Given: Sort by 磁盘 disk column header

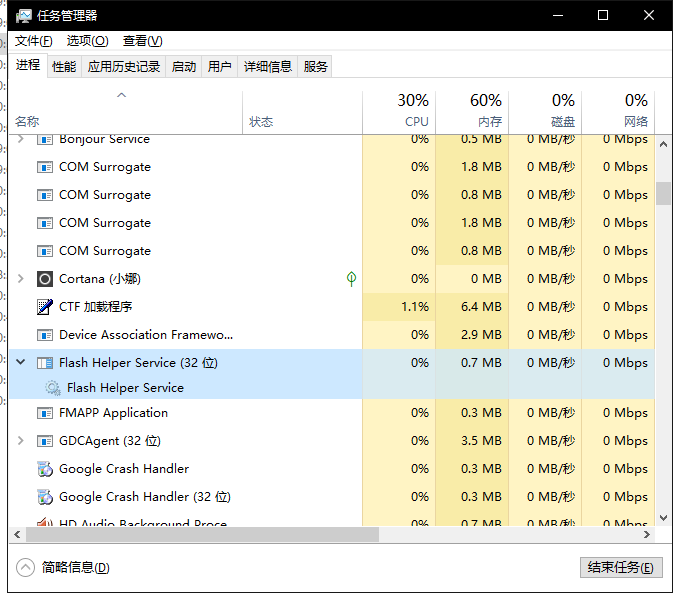Looking at the screenshot, I should pyautogui.click(x=545, y=112).
